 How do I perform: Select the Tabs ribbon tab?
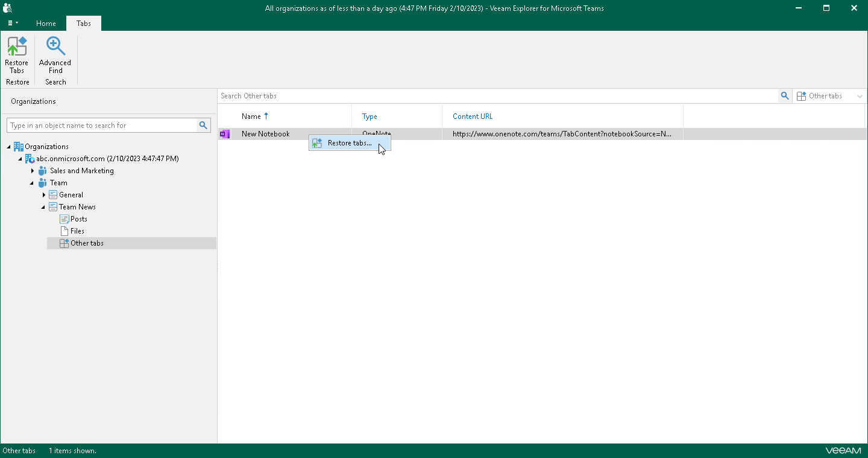point(84,24)
